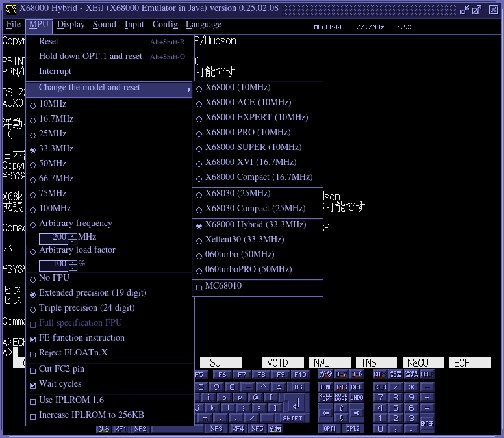Viewport: 504px width, 438px height.
Task: Increase arbitrary frequency MHz spinner
Action: pos(73,236)
